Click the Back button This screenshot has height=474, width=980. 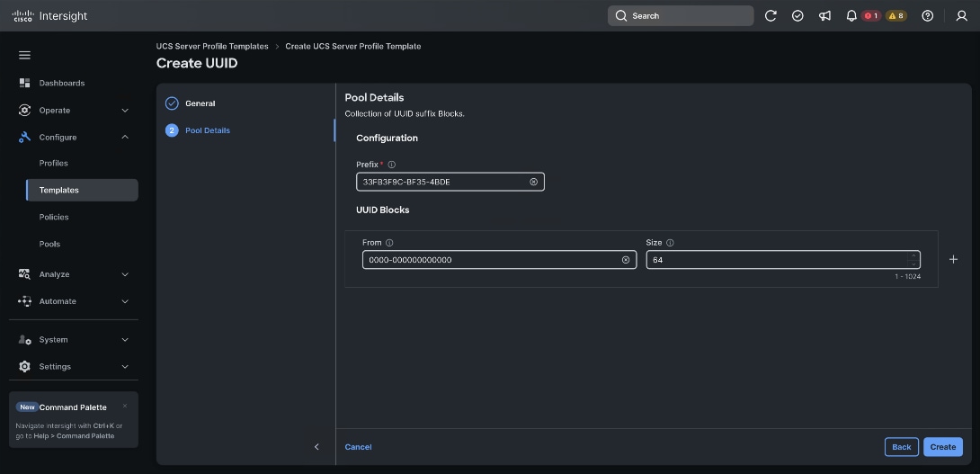(x=901, y=447)
